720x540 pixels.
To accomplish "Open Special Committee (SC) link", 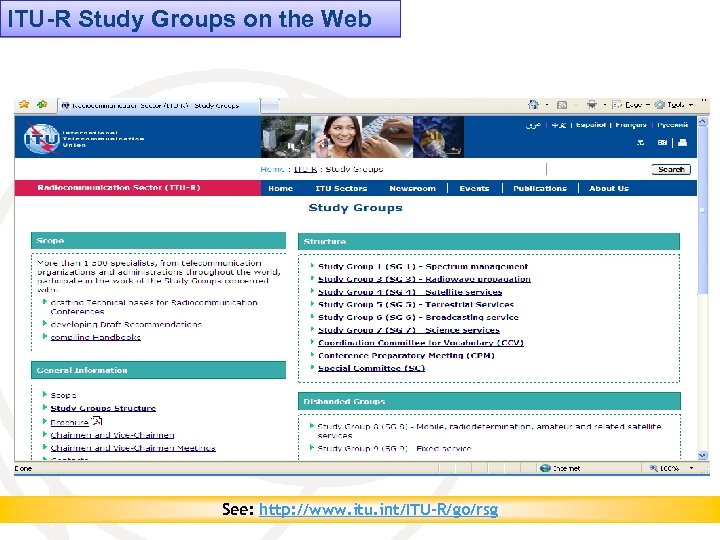I will click(371, 368).
